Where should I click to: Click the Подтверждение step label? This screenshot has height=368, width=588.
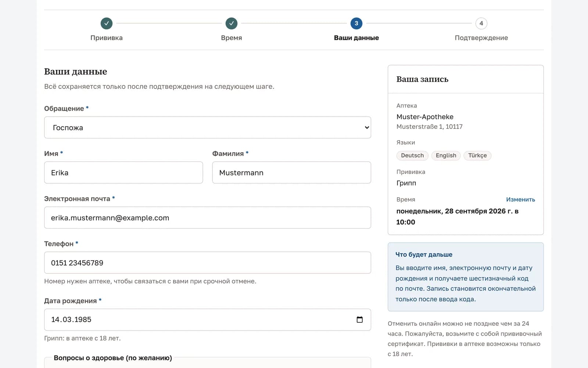click(481, 38)
